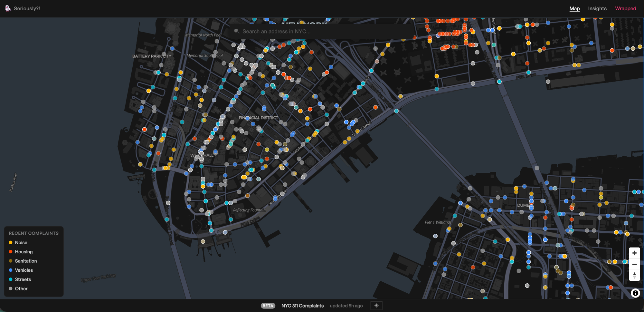Open the Wrapped page

pyautogui.click(x=625, y=8)
